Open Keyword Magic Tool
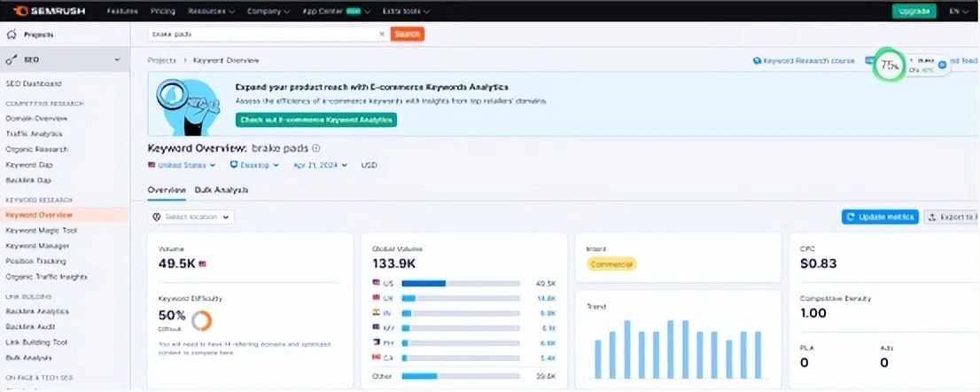The width and height of the screenshot is (980, 392). tap(42, 230)
